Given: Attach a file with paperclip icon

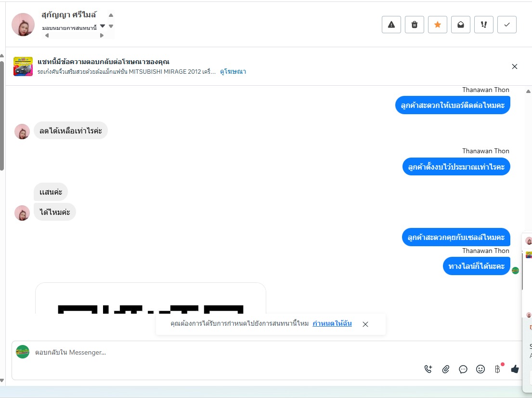Looking at the screenshot, I should click(x=445, y=369).
